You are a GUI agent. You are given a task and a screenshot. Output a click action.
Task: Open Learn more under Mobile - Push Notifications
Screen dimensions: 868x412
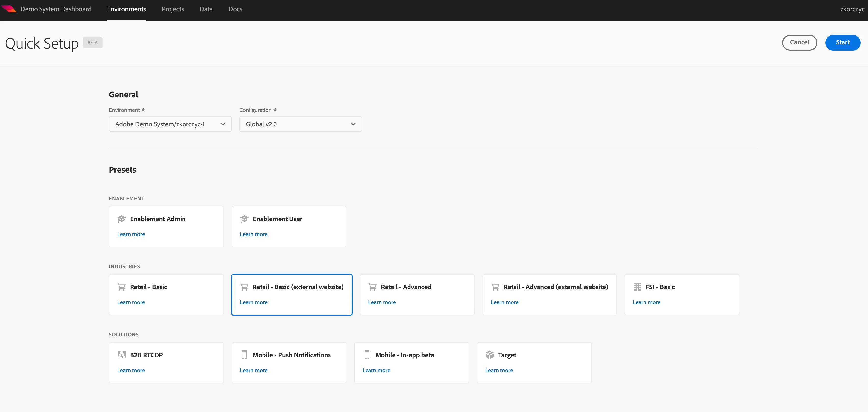254,370
